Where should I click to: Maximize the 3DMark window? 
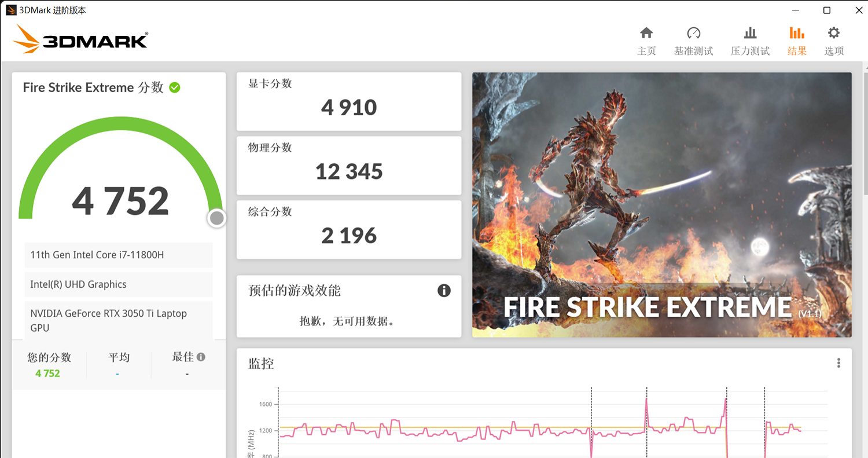pos(827,10)
